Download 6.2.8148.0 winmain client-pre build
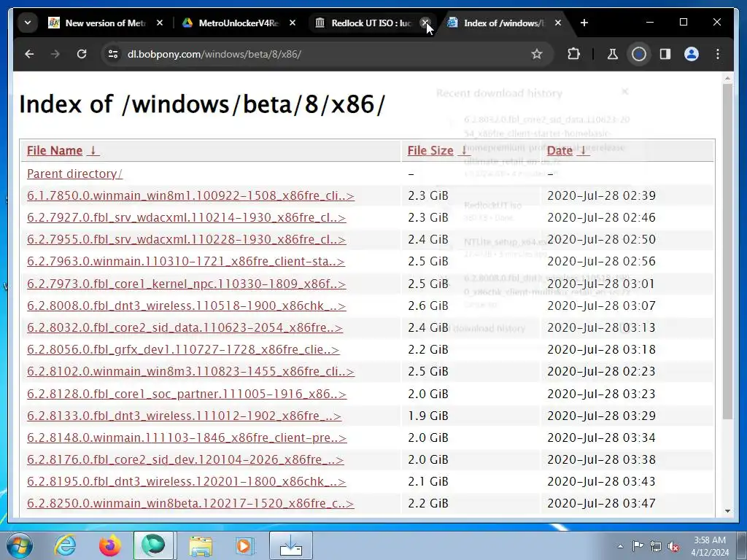 (187, 437)
